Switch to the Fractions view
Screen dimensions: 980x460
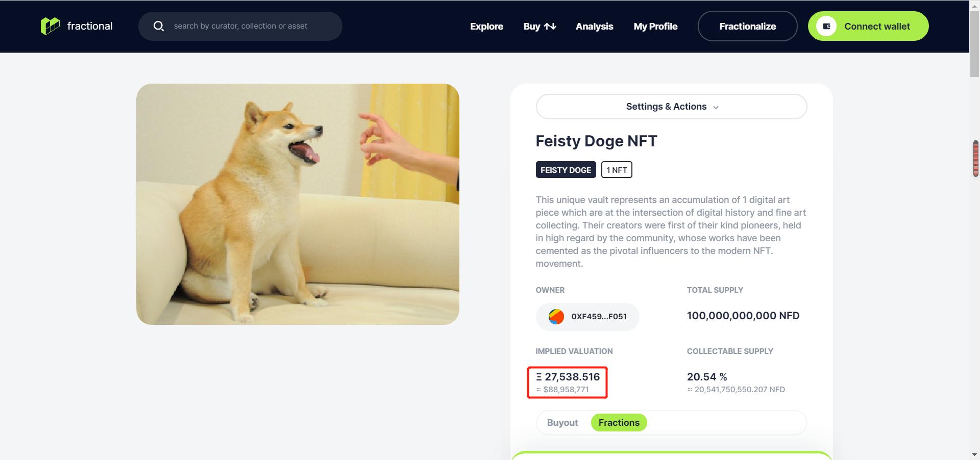coord(619,422)
